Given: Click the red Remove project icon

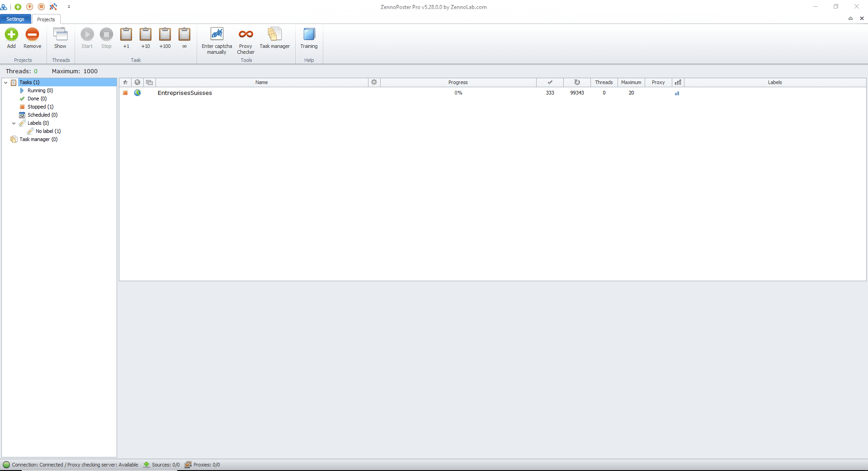Looking at the screenshot, I should coord(32,35).
